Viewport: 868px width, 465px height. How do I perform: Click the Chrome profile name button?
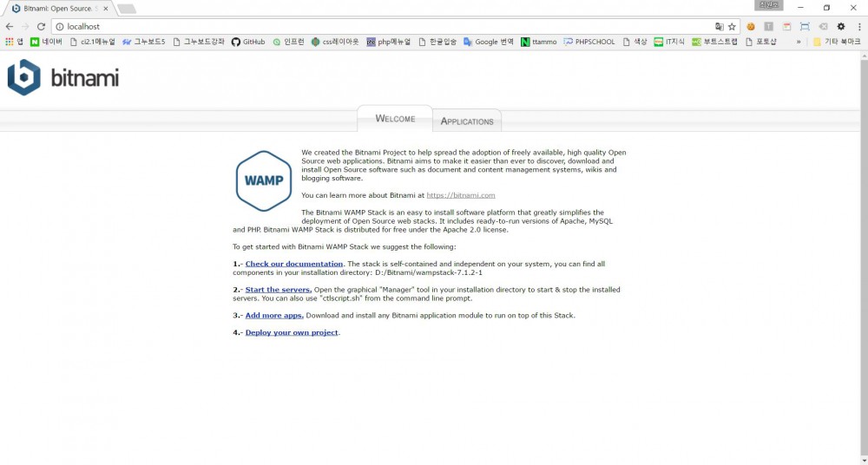coord(769,5)
